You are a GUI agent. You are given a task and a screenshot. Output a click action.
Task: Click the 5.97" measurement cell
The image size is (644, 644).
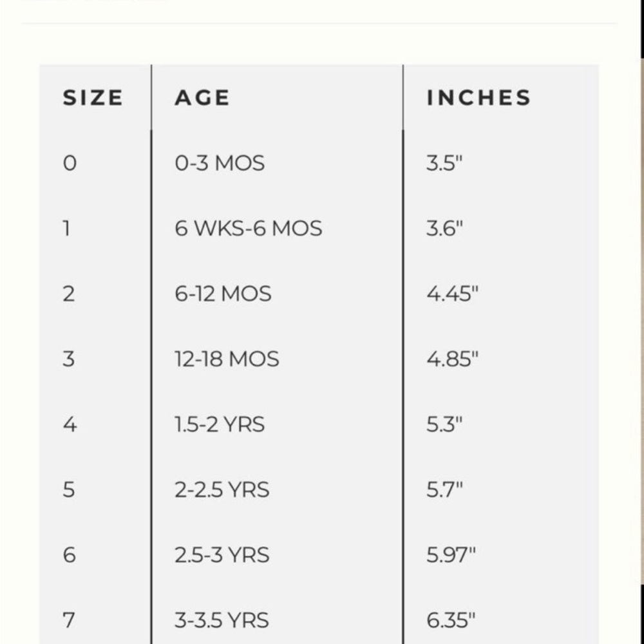(451, 555)
